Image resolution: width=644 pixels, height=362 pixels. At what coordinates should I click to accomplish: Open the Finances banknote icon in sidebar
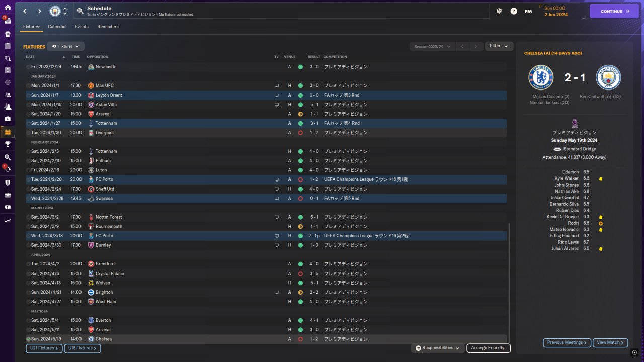click(8, 207)
